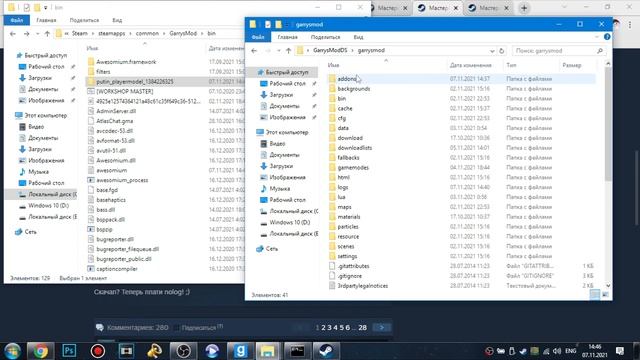Open the File tab in garrysmod window
The height and width of the screenshot is (360, 640).
258,37
